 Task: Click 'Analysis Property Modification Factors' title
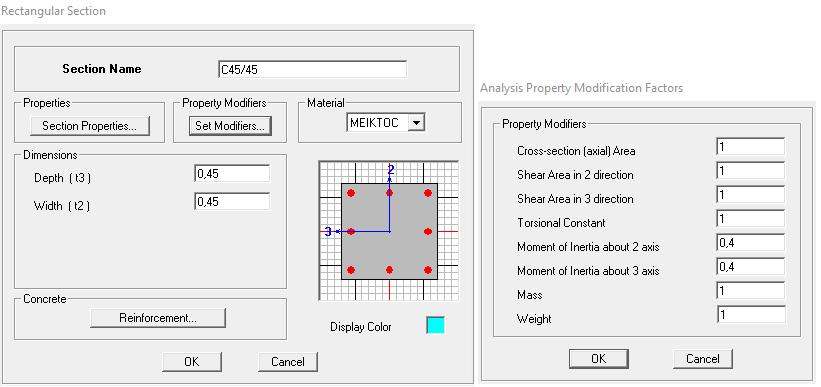581,88
